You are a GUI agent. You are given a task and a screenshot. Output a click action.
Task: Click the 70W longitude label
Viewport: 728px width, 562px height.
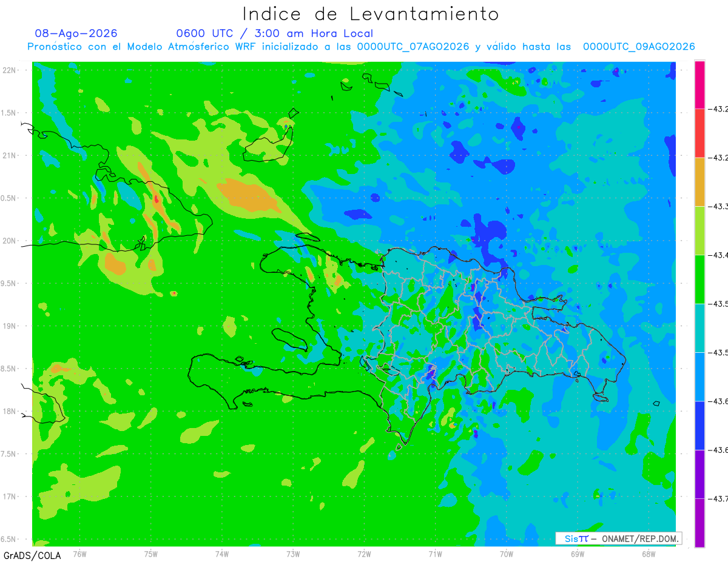pyautogui.click(x=506, y=554)
